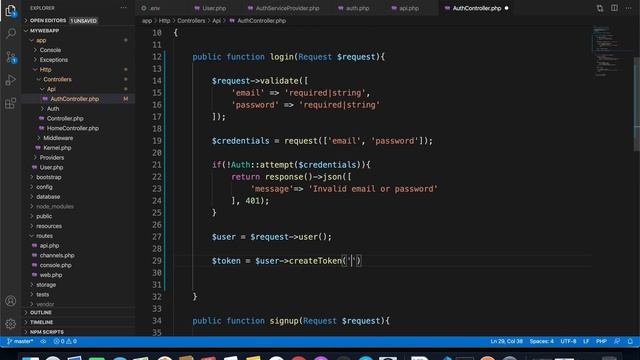Expand the Outline section

[41, 313]
